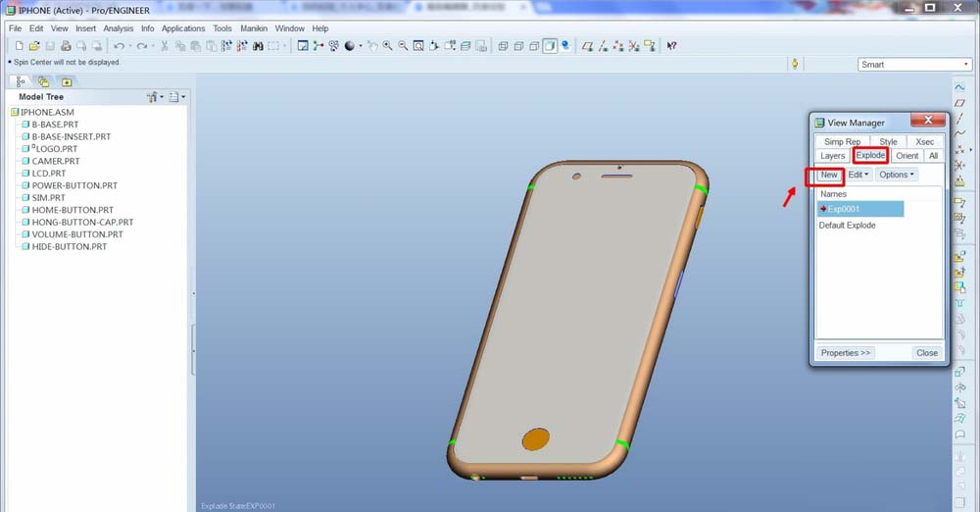
Task: Click the Zoom In magnifier icon
Action: pyautogui.click(x=387, y=46)
